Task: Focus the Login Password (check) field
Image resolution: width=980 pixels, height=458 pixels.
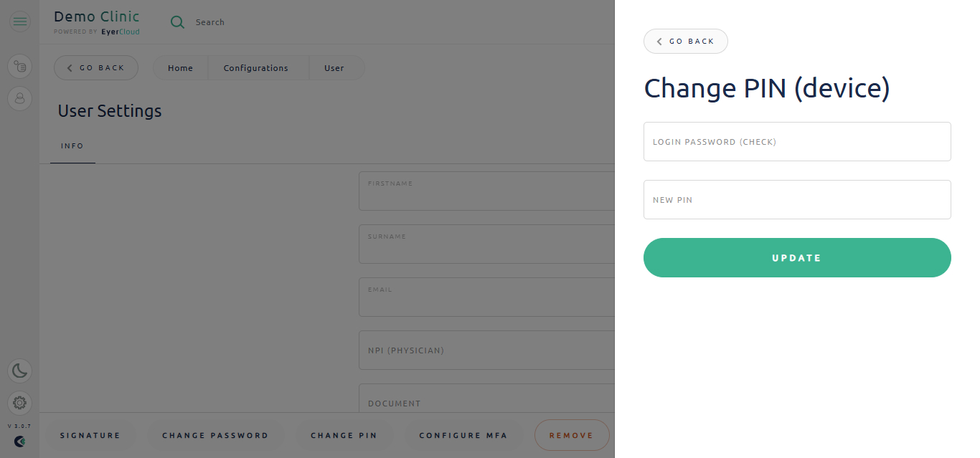Action: (797, 142)
